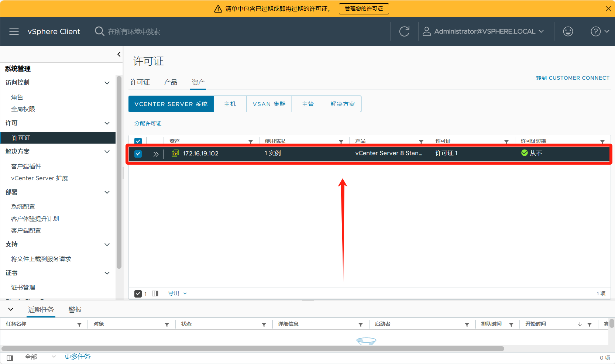Switch to the products (产品) tab
This screenshot has height=364, width=615.
pos(171,82)
